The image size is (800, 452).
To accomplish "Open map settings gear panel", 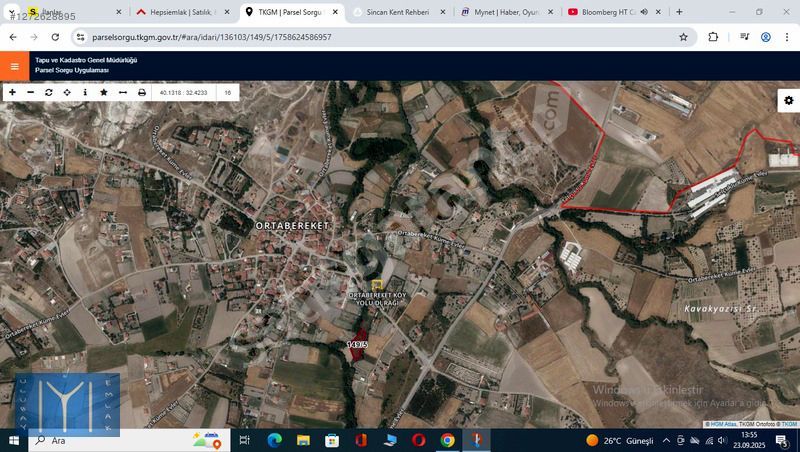I will 788,100.
